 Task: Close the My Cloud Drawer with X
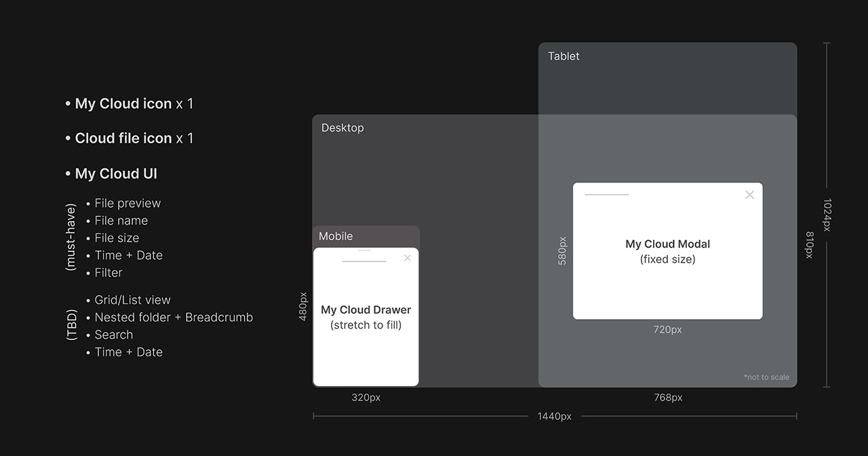coord(407,258)
